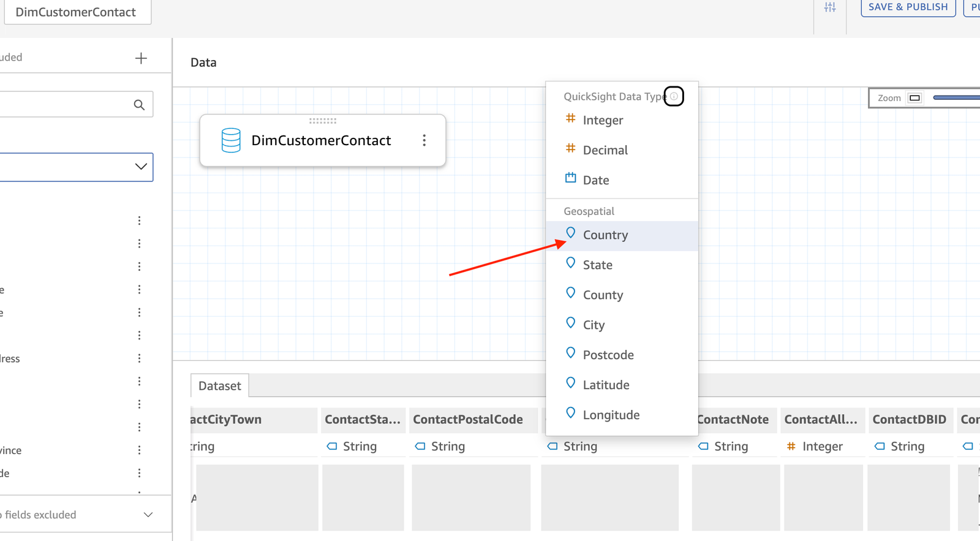The width and height of the screenshot is (980, 541).
Task: Open the sliders settings icon beside Save & Publish
Action: pyautogui.click(x=830, y=7)
